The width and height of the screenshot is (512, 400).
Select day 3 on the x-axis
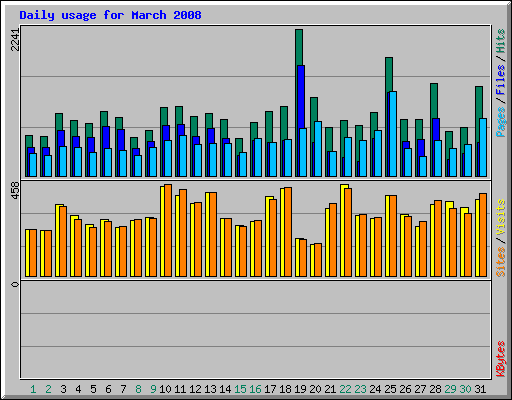[x=63, y=389]
